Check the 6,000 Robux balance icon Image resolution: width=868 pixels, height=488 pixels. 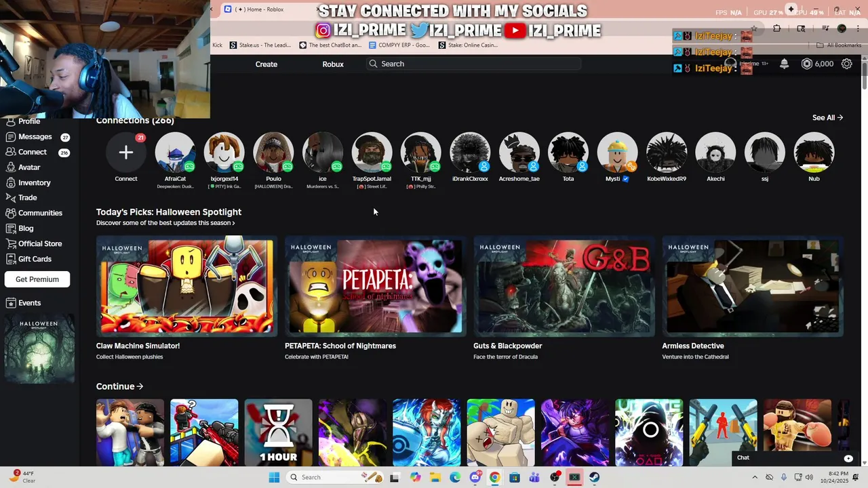[807, 64]
